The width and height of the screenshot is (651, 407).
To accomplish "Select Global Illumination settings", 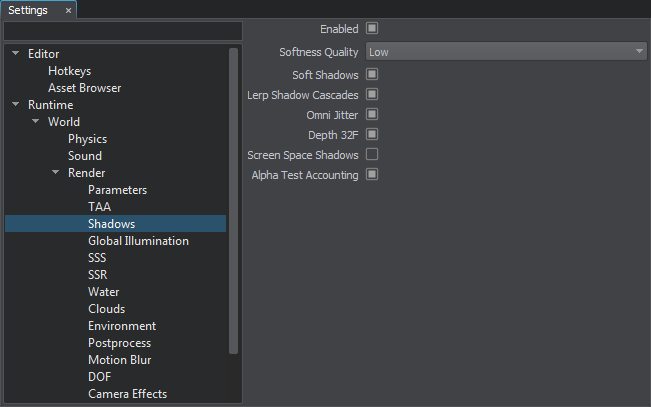I will [x=138, y=241].
